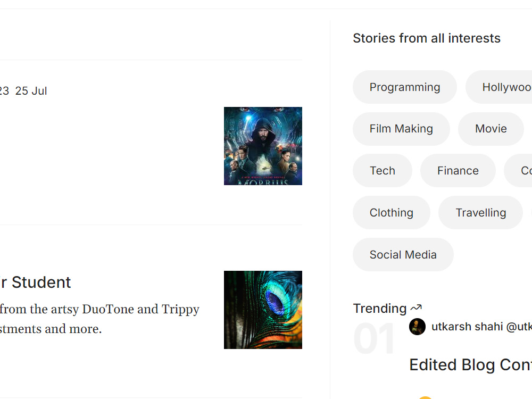Viewport: 532px width, 399px height.
Task: Open the peacock feather article thumbnail
Action: 263,310
